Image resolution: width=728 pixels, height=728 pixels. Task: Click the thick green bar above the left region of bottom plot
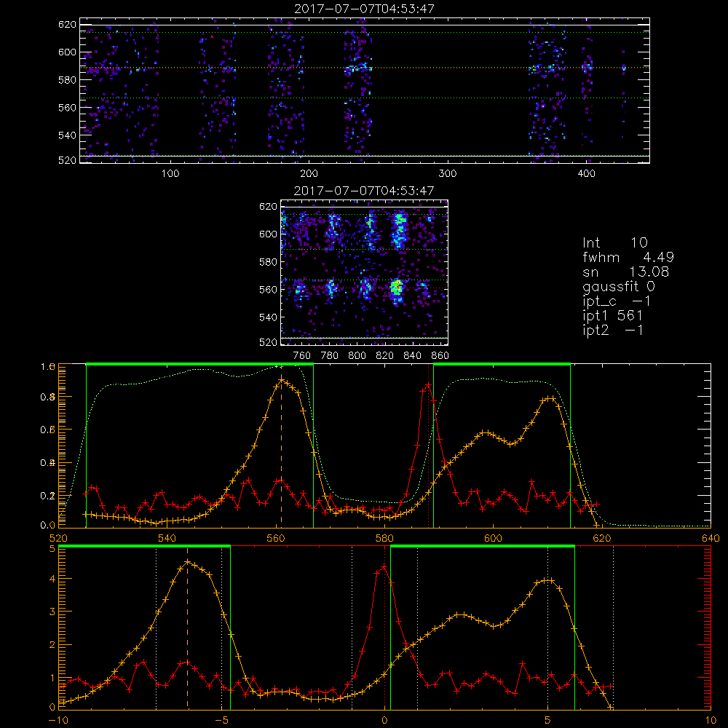tap(144, 546)
